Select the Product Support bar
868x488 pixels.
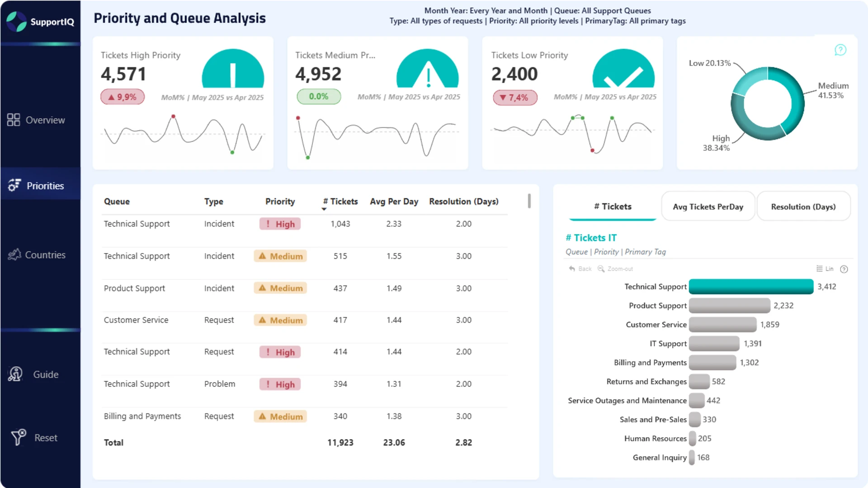coord(729,305)
